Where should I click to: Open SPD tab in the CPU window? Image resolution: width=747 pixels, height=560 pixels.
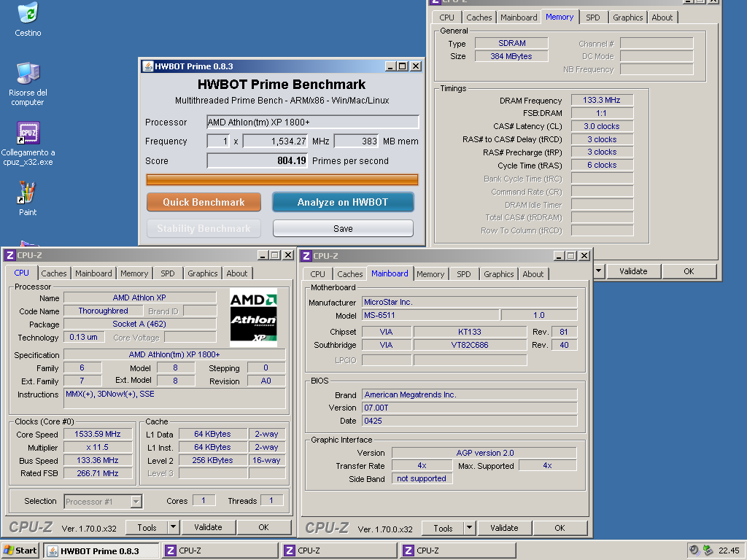point(168,273)
